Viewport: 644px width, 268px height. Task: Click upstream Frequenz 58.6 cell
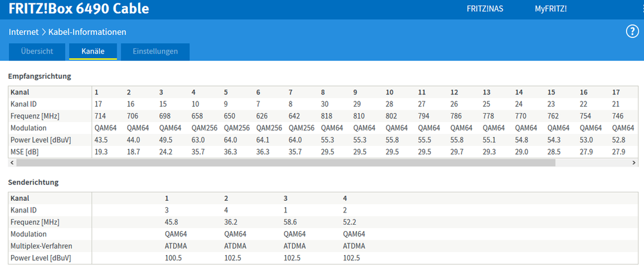[x=292, y=222]
